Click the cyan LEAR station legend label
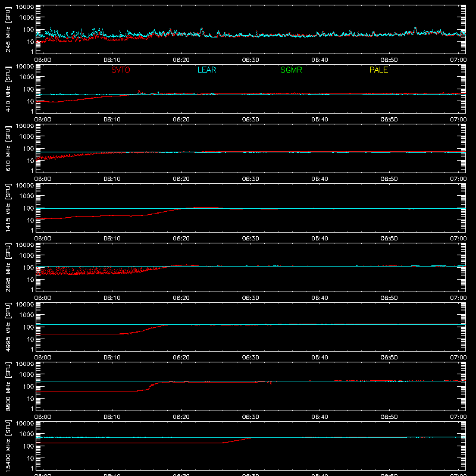This screenshot has height=476, width=476. pyautogui.click(x=206, y=70)
